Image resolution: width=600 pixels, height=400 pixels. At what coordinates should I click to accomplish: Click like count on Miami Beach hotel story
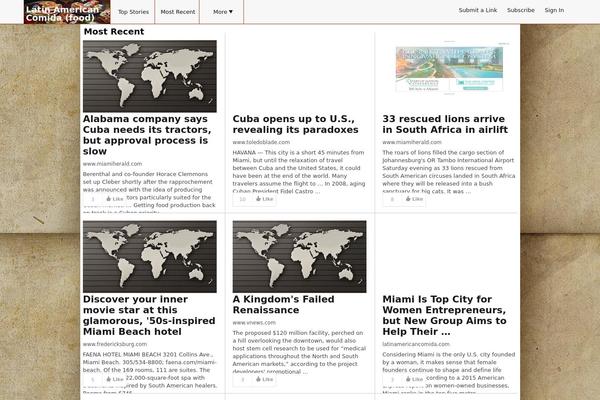[93, 379]
